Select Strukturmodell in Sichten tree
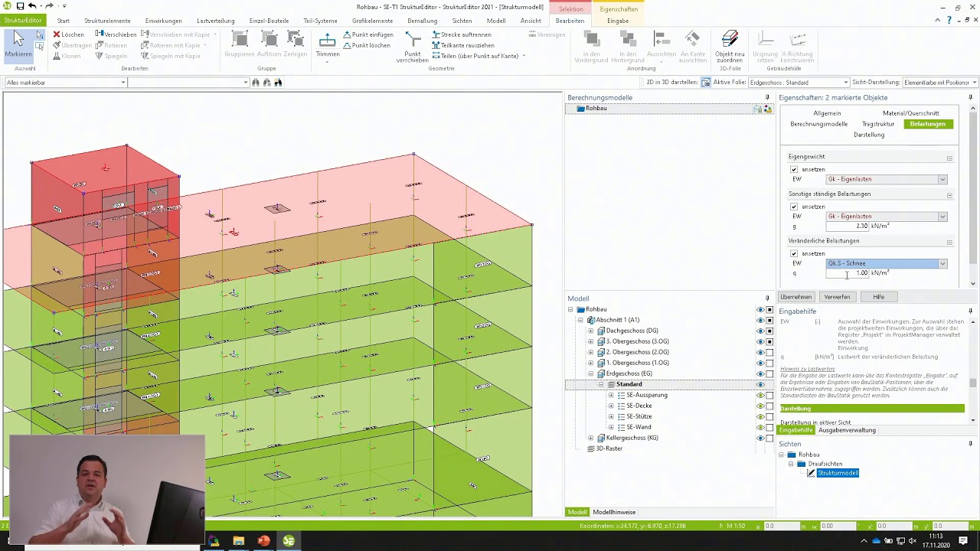The image size is (980, 551). (x=838, y=473)
